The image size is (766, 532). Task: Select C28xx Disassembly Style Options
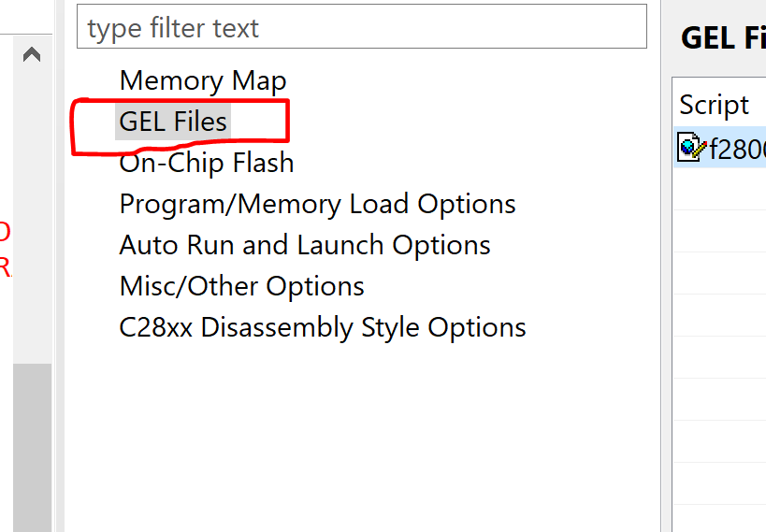(x=323, y=327)
